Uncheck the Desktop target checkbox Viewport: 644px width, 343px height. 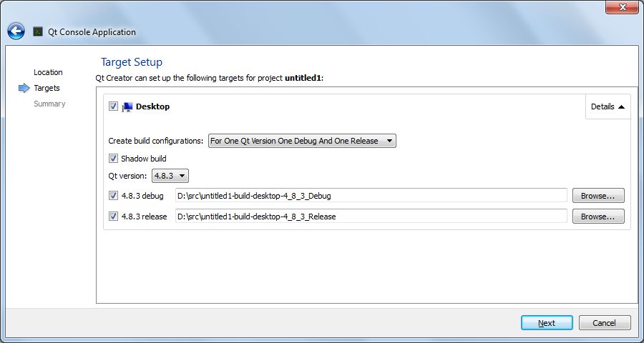click(x=113, y=106)
